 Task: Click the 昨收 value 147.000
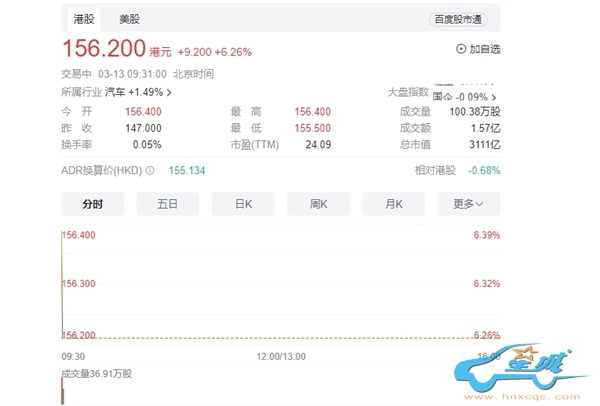[143, 128]
